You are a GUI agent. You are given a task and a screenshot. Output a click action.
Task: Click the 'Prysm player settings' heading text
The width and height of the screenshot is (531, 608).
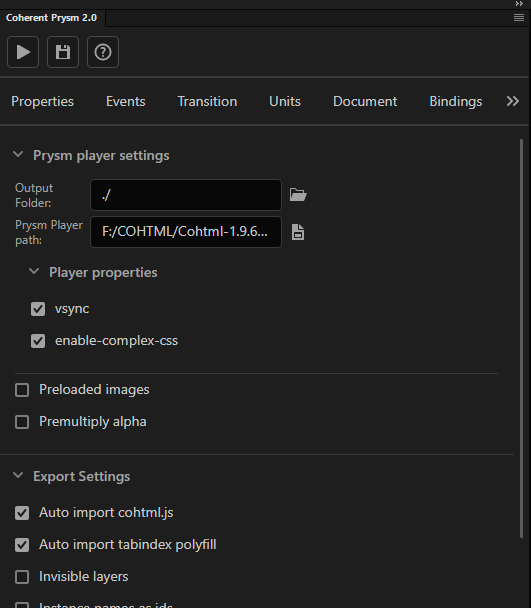[x=101, y=155]
